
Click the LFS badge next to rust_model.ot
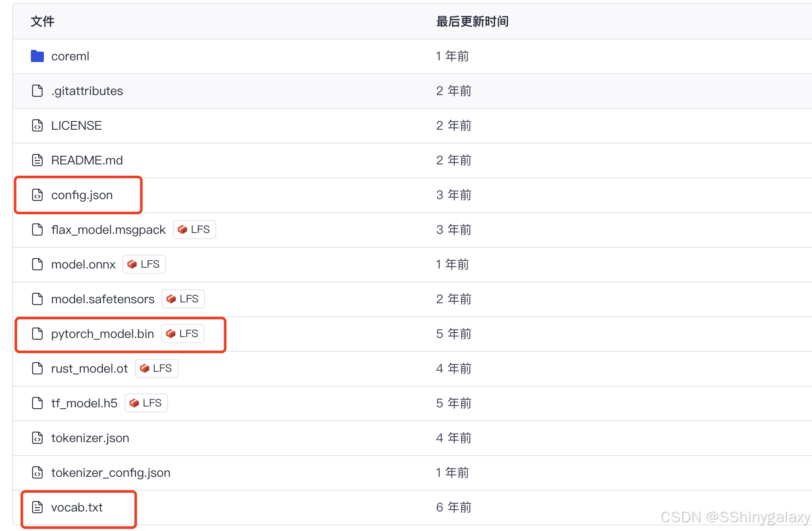pos(156,368)
